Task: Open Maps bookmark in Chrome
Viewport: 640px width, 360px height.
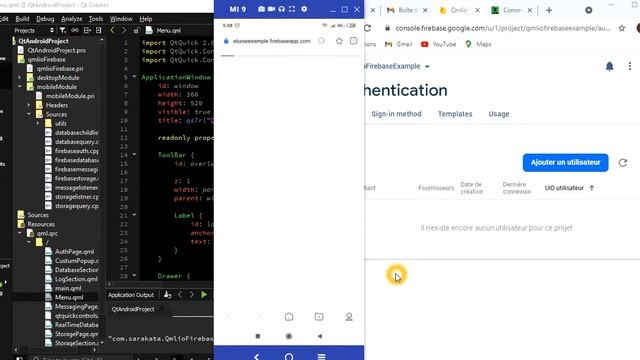Action: (478, 44)
